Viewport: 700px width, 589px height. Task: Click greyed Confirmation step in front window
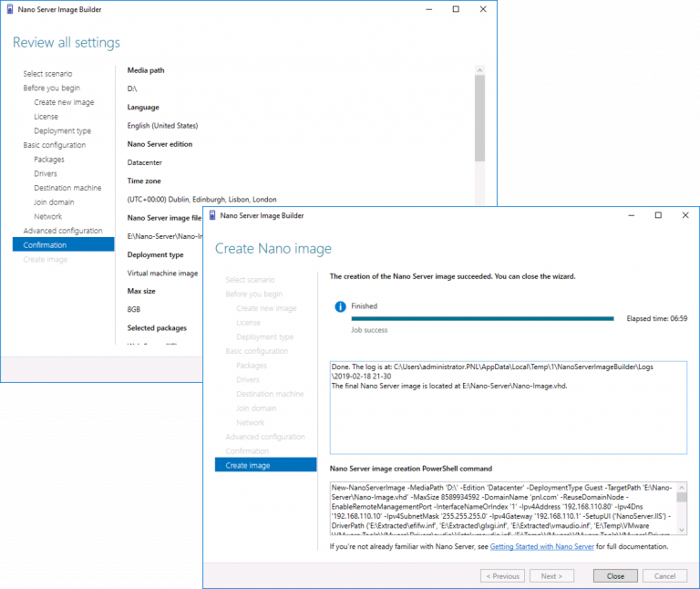click(247, 451)
